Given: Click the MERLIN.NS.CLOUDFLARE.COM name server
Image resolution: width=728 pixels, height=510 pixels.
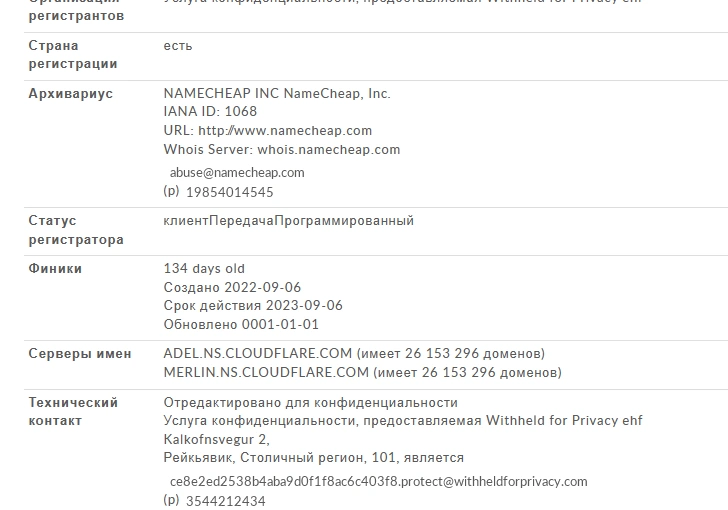Looking at the screenshot, I should [266, 373].
